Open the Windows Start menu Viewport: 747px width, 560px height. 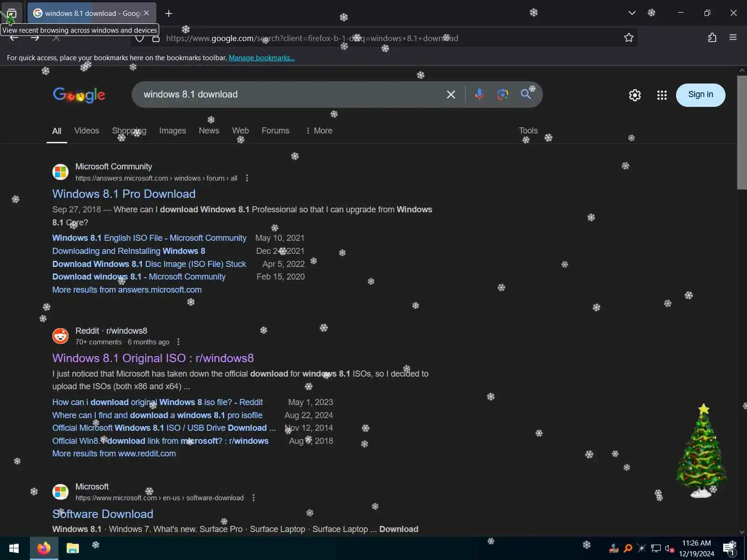click(14, 548)
